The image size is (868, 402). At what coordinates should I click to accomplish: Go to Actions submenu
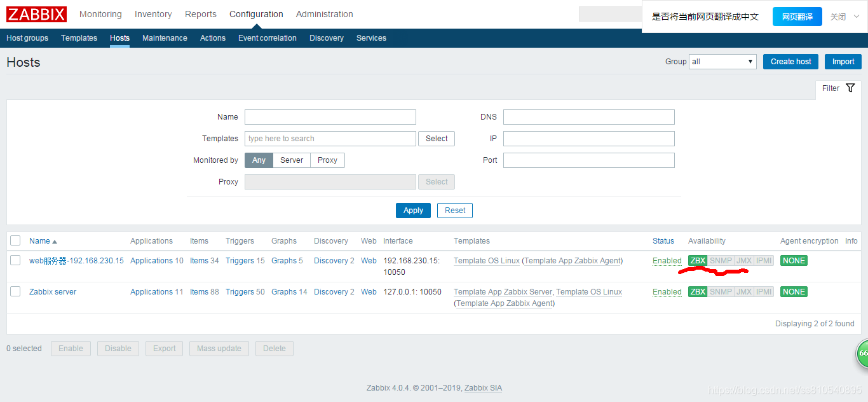pos(213,38)
